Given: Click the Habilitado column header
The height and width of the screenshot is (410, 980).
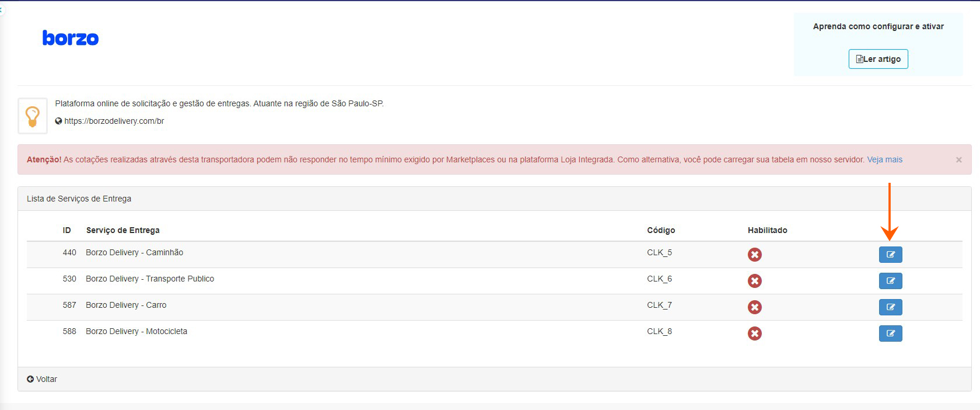Looking at the screenshot, I should tap(767, 230).
